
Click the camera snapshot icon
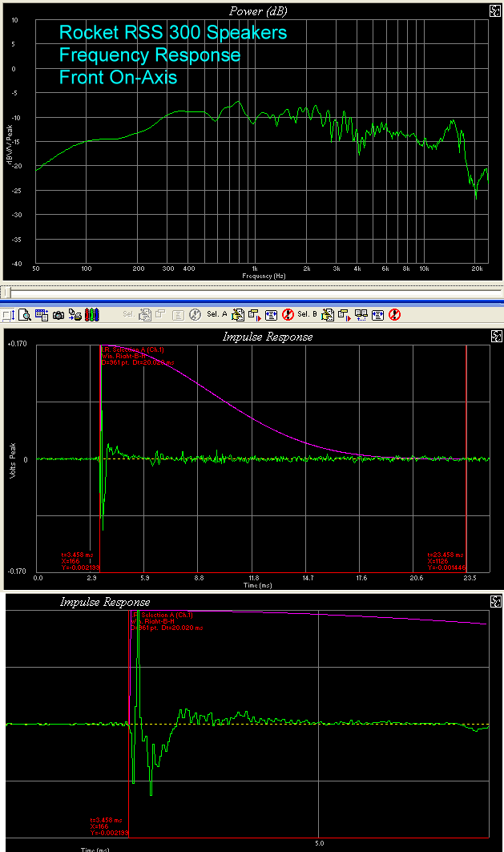click(x=58, y=315)
